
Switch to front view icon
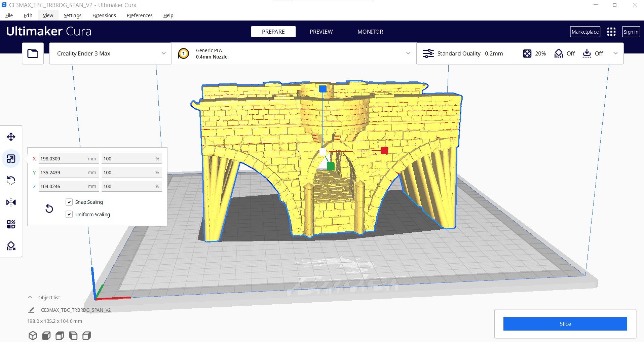[46, 335]
